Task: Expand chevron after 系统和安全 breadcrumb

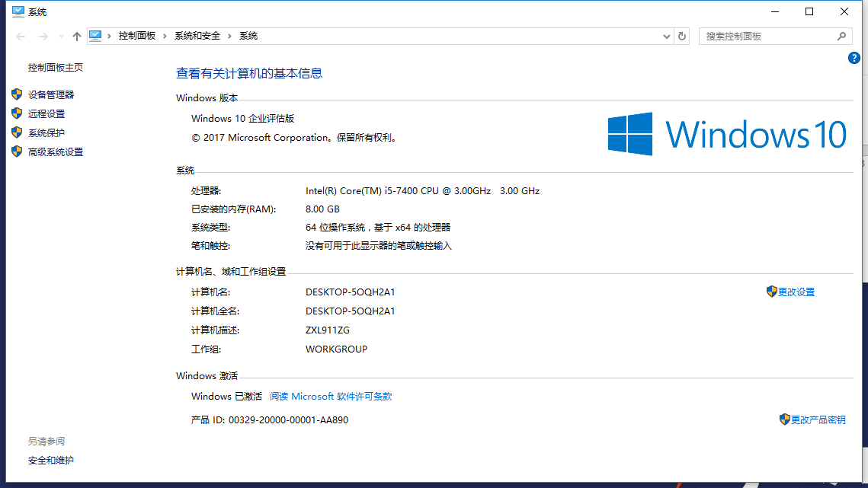Action: point(229,36)
